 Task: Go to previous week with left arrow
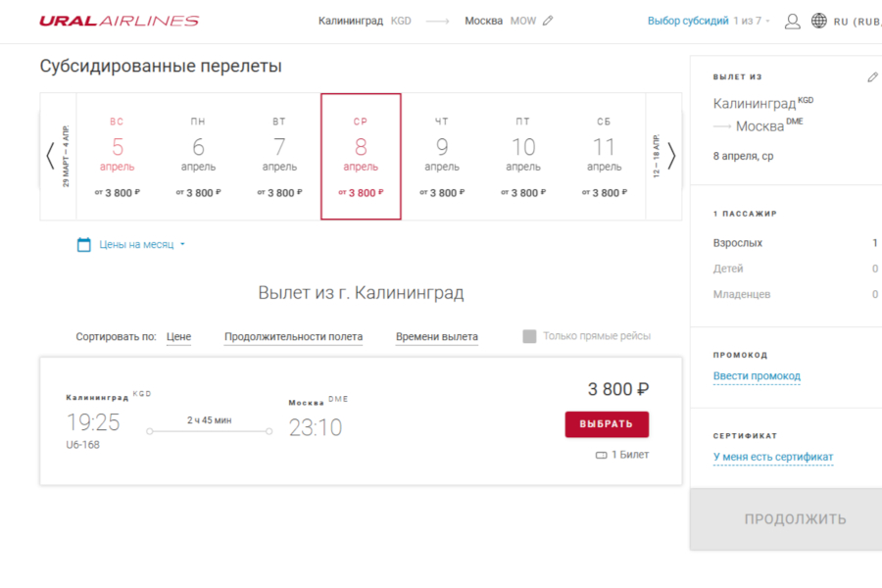(50, 156)
